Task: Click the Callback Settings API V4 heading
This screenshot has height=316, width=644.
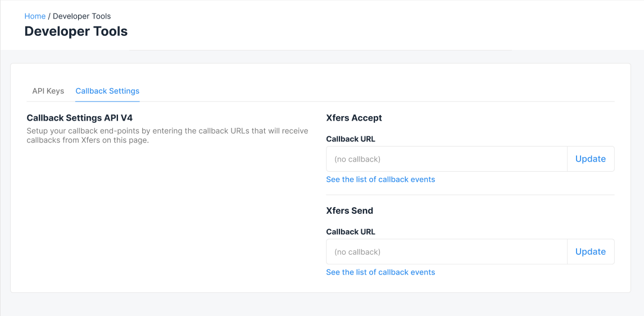Action: (x=80, y=118)
